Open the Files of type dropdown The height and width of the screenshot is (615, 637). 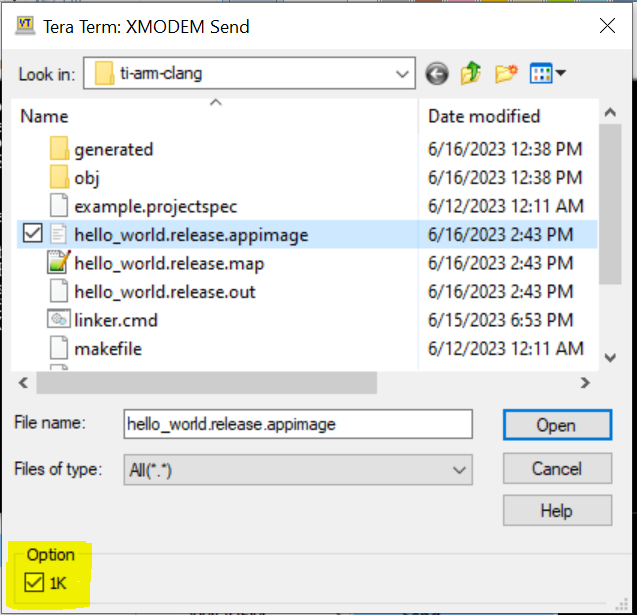460,469
